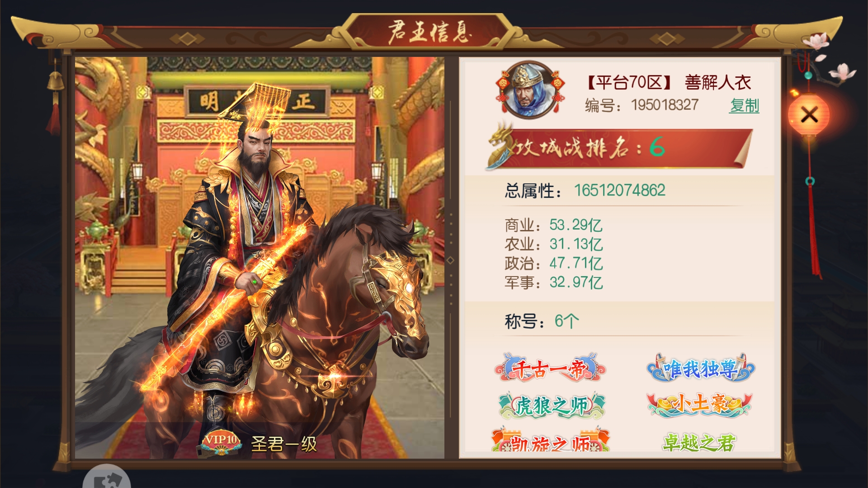The height and width of the screenshot is (488, 868).
Task: Select the 虎狼之师 title badge
Action: [x=552, y=405]
